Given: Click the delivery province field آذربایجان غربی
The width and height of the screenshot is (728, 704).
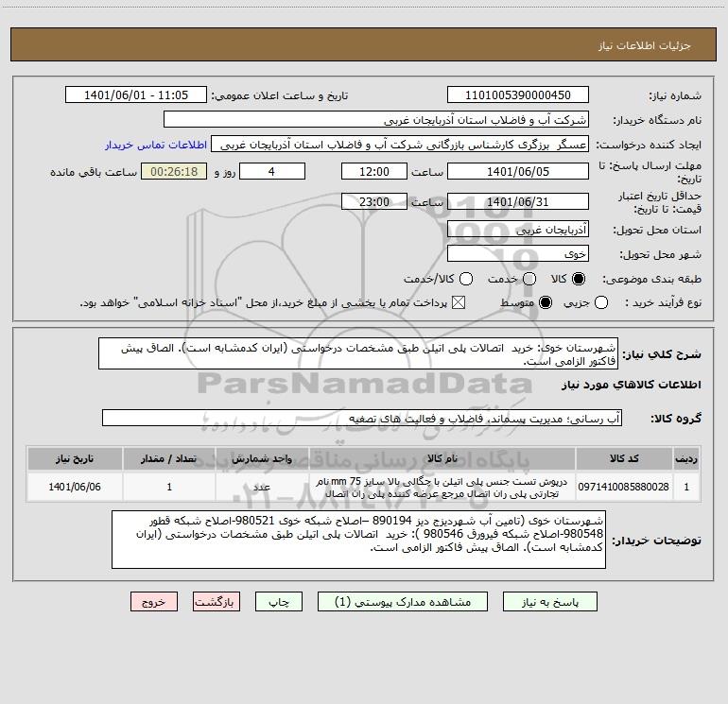Looking at the screenshot, I should pos(518,229).
